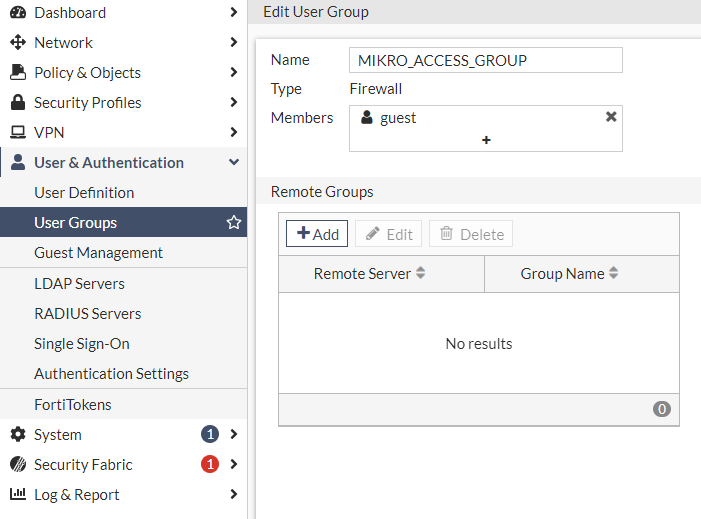701x519 pixels.
Task: Click the System gear icon
Action: click(17, 435)
